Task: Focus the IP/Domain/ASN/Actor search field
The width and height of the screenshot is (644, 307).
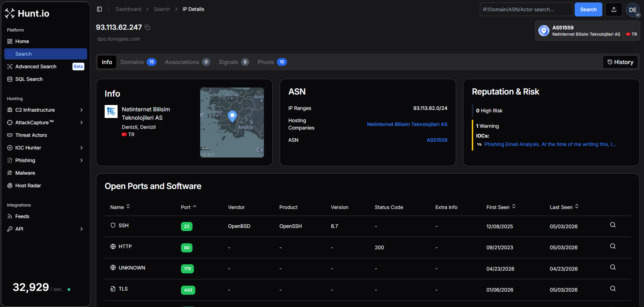Action: (526, 9)
